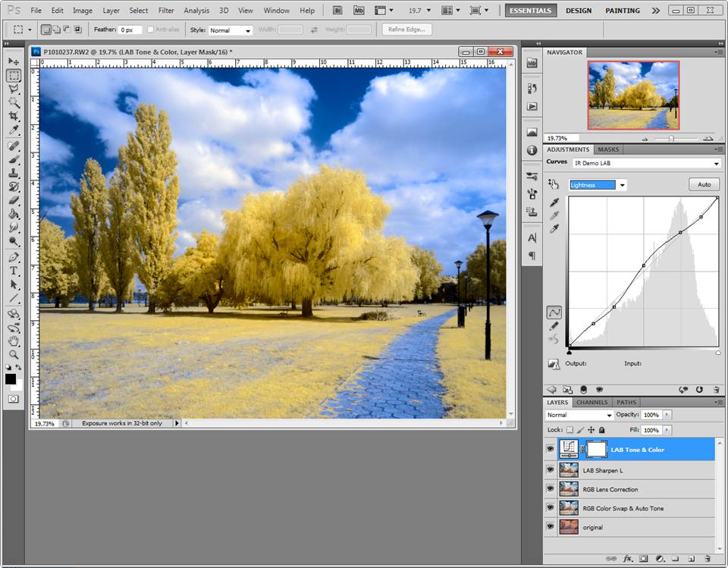This screenshot has width=728, height=568.
Task: Switch to the Channels tab
Action: pyautogui.click(x=592, y=402)
